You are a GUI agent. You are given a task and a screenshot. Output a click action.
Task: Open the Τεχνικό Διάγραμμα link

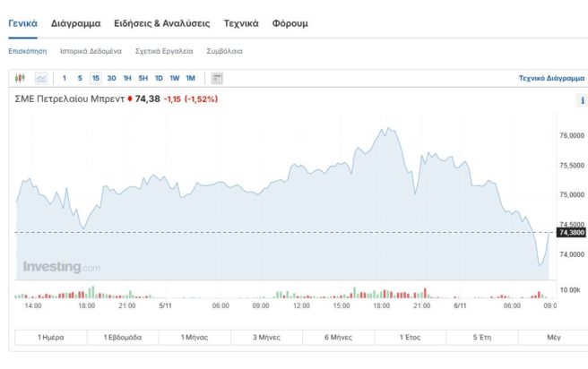click(550, 79)
